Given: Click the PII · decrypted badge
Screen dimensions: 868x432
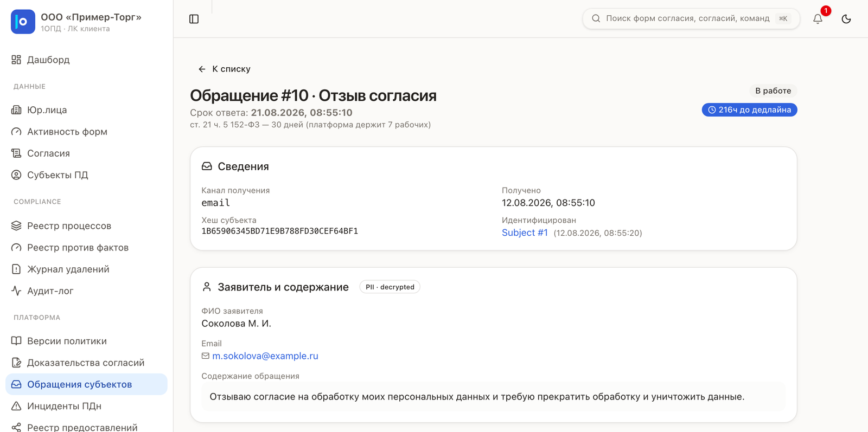Looking at the screenshot, I should coord(390,287).
